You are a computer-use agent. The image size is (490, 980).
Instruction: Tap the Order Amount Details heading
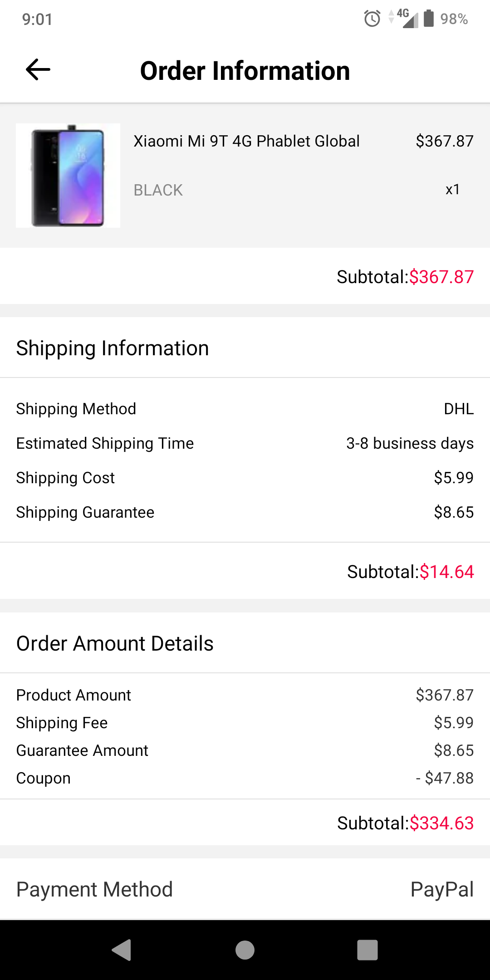pos(115,643)
